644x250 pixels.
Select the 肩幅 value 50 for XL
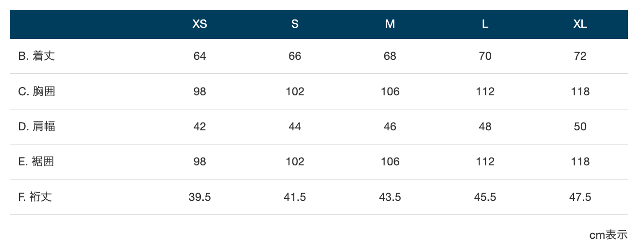tap(580, 126)
